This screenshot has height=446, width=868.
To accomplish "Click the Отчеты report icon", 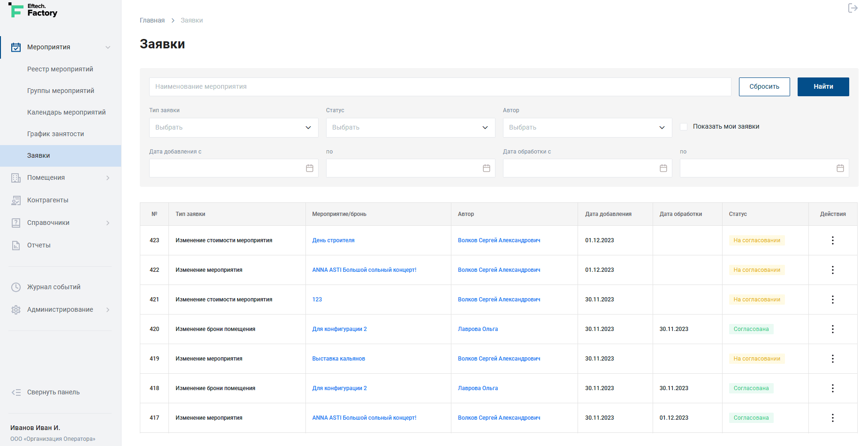I will pyautogui.click(x=16, y=246).
